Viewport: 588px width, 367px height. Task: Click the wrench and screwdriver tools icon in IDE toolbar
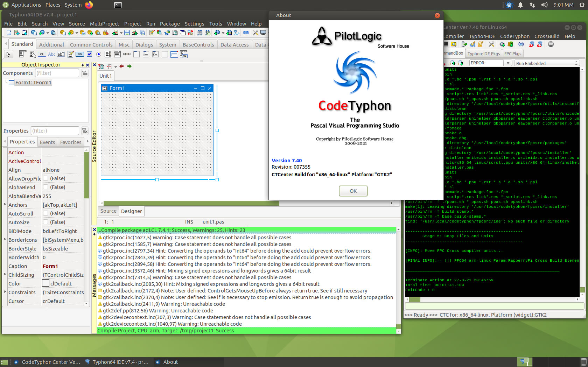pyautogui.click(x=255, y=33)
